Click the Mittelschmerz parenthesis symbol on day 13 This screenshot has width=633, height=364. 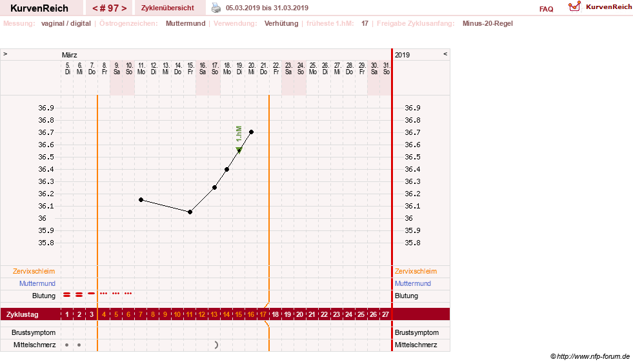pos(216,345)
